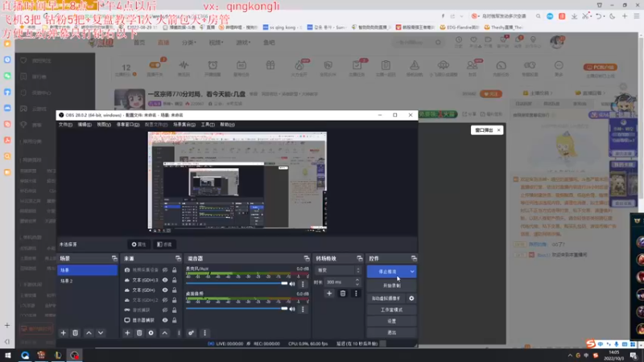
Task: Open the 文件 menu in OBS
Action: (x=65, y=125)
